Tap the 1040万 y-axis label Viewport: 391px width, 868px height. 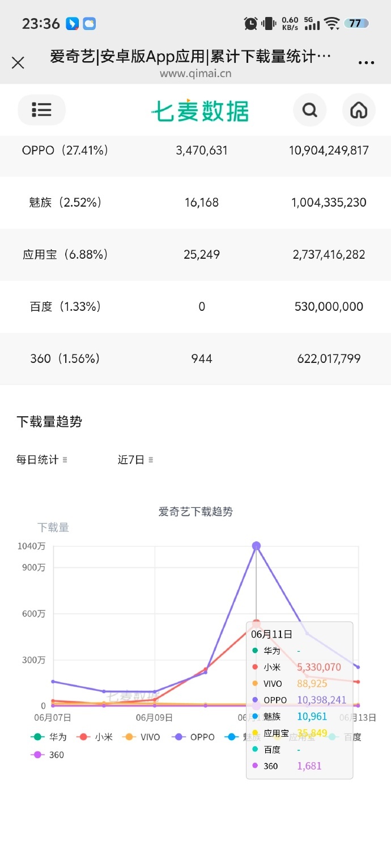pos(32,546)
